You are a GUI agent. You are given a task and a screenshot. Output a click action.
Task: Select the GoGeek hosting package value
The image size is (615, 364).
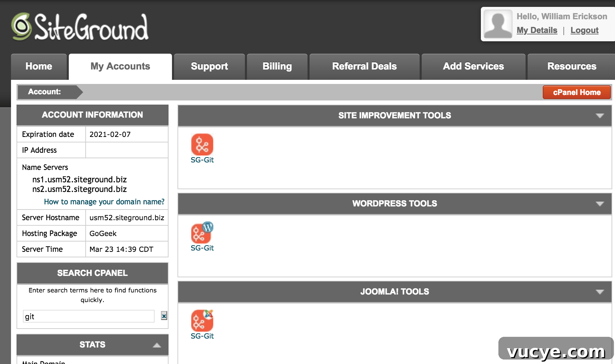coord(103,234)
